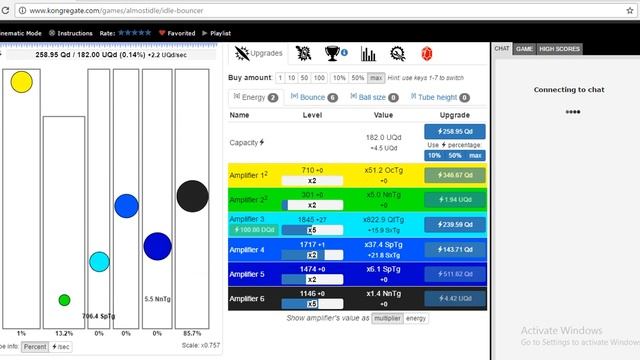Show amplifier's value as multiplier
The image size is (640, 360).
click(387, 318)
